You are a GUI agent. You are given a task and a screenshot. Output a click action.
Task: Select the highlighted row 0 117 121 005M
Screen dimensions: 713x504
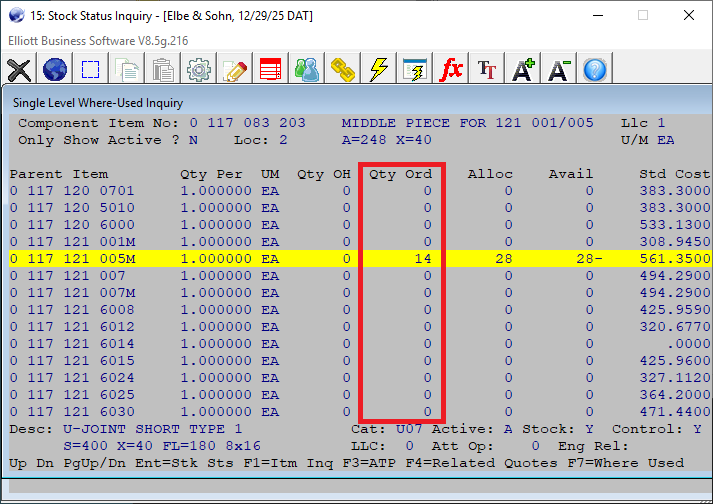[x=72, y=258]
